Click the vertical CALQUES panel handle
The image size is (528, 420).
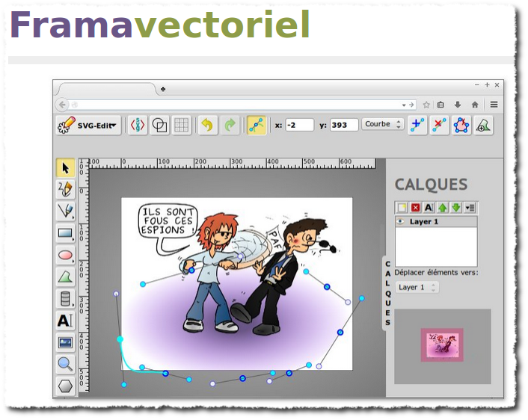pos(387,293)
